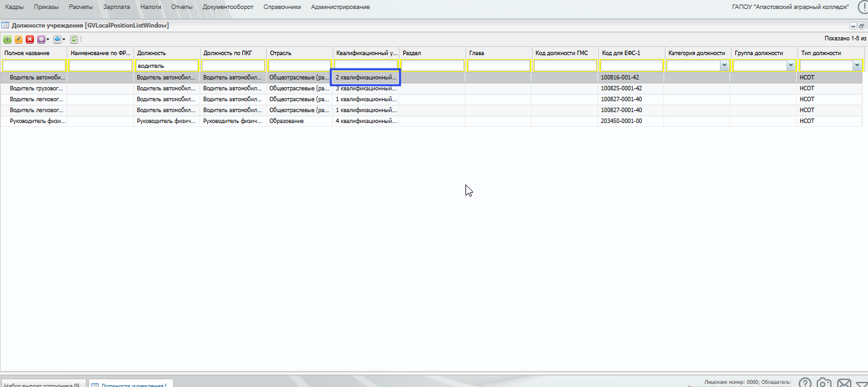Viewport: 868px width, 387px height.
Task: Click the Раздел filter field
Action: click(x=432, y=65)
